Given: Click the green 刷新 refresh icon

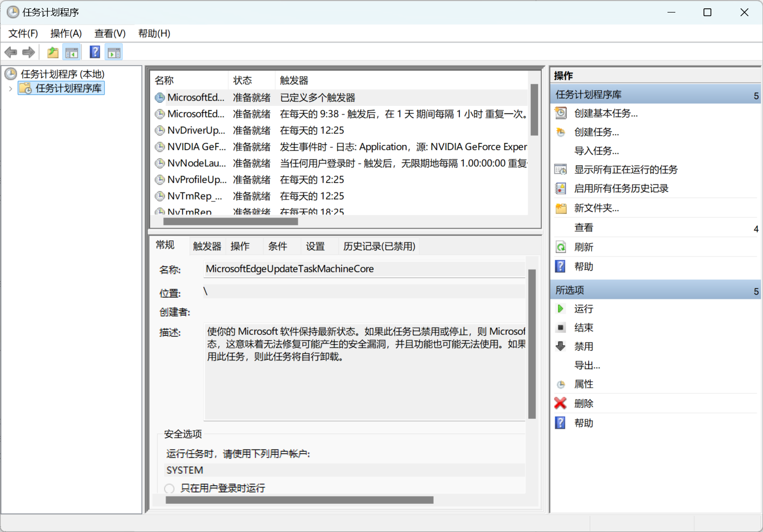Looking at the screenshot, I should pos(561,247).
